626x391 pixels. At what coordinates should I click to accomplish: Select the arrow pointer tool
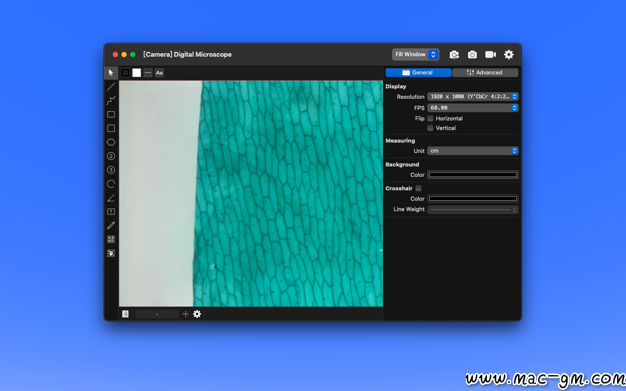pyautogui.click(x=111, y=73)
